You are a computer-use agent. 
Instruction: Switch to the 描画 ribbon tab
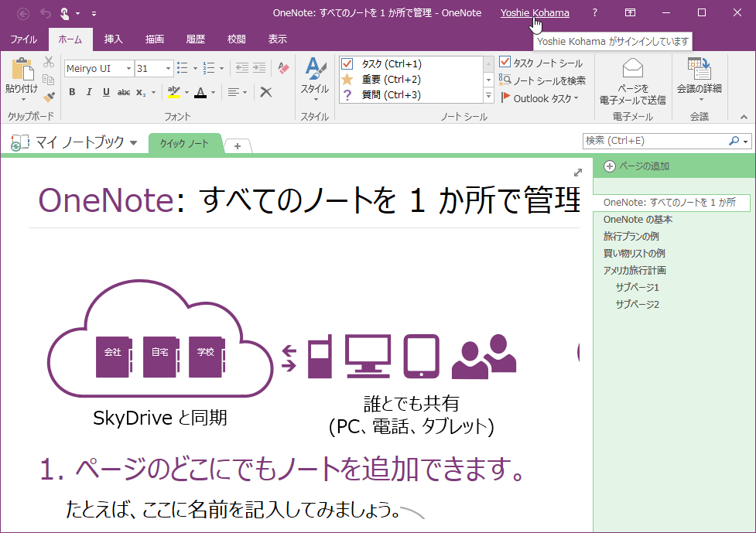(x=154, y=39)
